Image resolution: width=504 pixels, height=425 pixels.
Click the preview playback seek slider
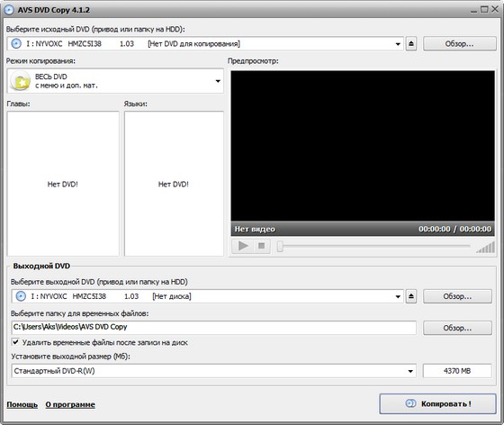coord(373,246)
